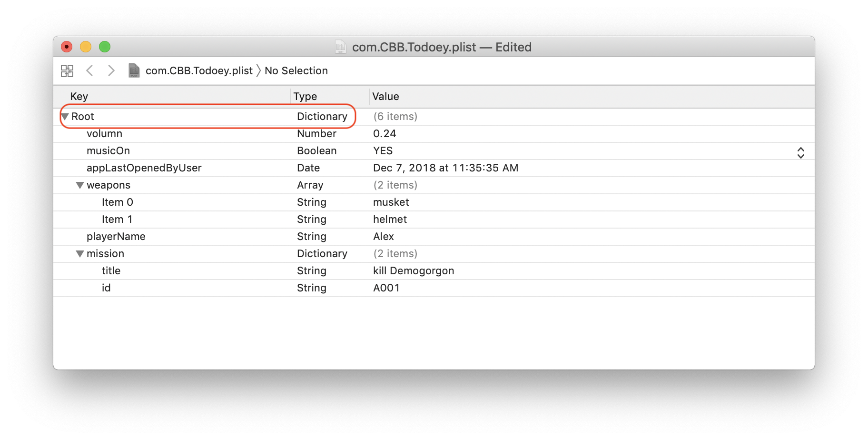This screenshot has width=868, height=440.
Task: Click the kill Demogorgon value
Action: [414, 270]
